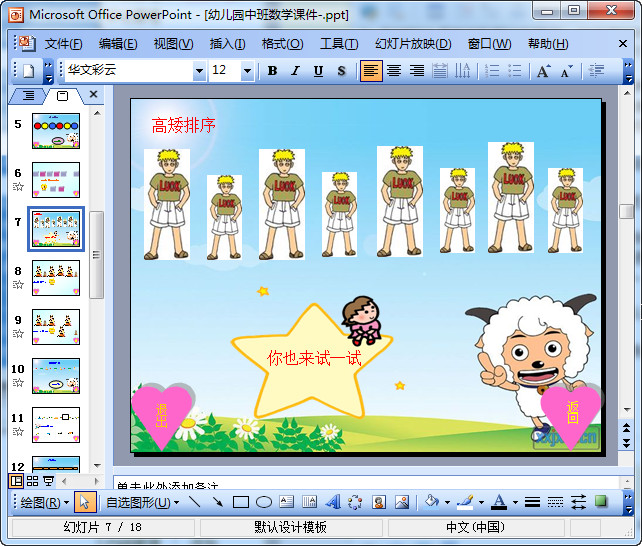This screenshot has height=546, width=642.
Task: Click the New document icon
Action: click(29, 71)
